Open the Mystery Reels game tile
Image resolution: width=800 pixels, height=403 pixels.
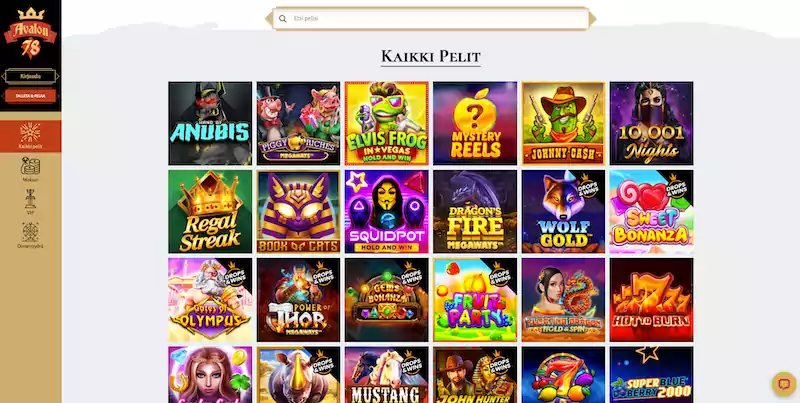475,123
